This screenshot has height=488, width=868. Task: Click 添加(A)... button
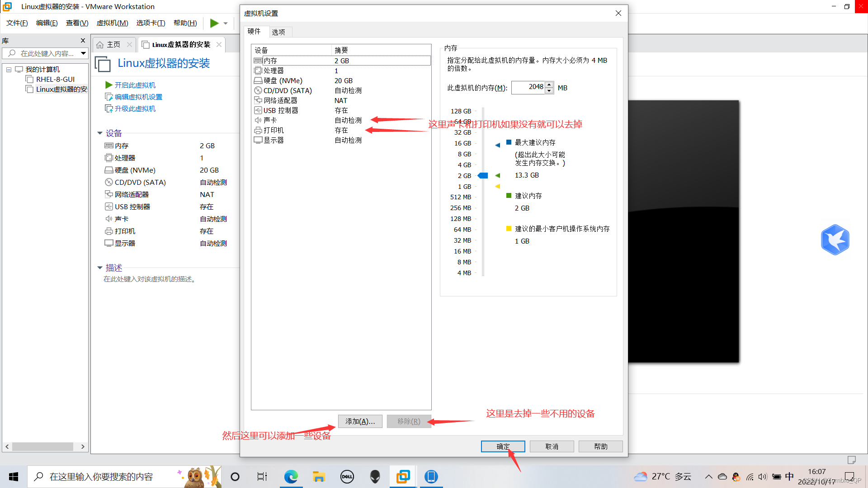[x=360, y=421]
